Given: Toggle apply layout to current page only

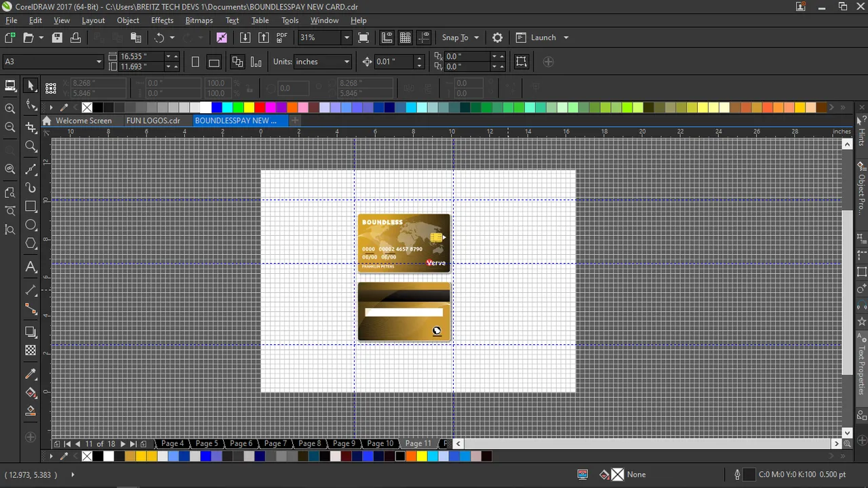Looking at the screenshot, I should coord(256,62).
